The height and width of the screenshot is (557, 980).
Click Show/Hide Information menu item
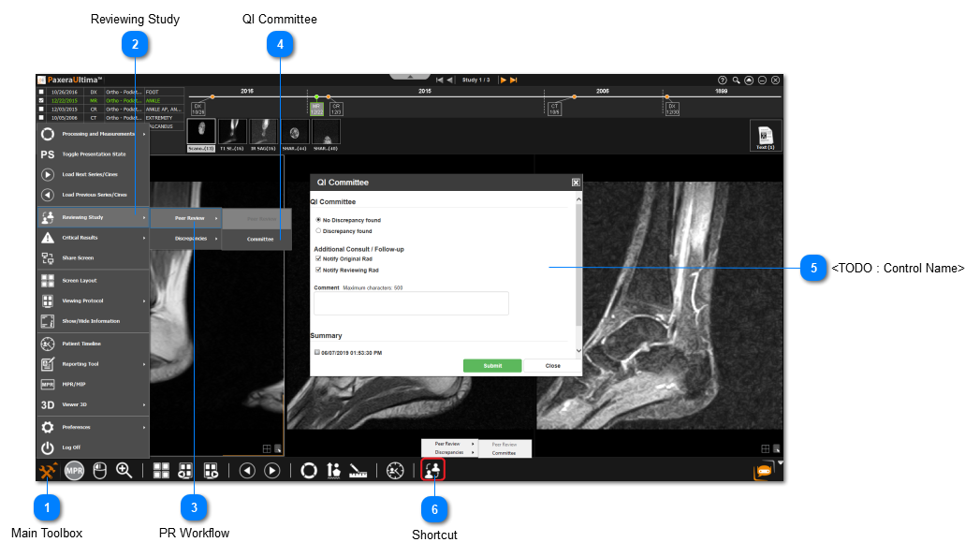pyautogui.click(x=93, y=321)
